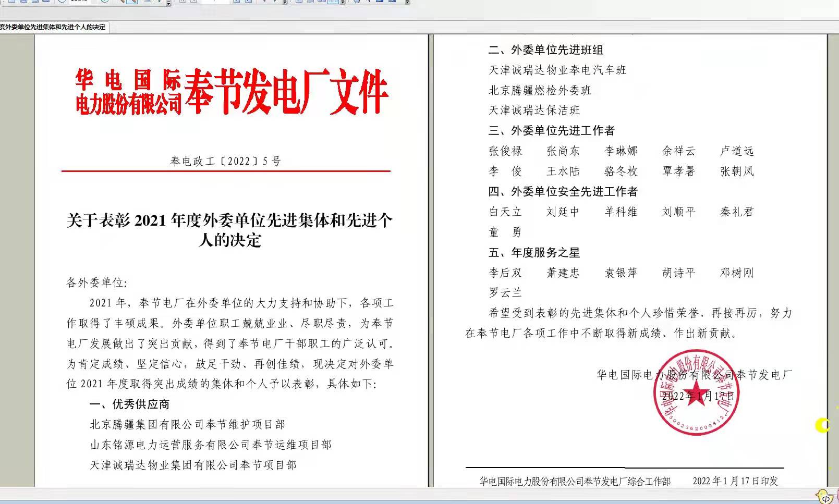Image resolution: width=839 pixels, height=504 pixels.
Task: Click the line 北京腾疆集团有限公司奉节维护项目部
Action: click(x=188, y=424)
